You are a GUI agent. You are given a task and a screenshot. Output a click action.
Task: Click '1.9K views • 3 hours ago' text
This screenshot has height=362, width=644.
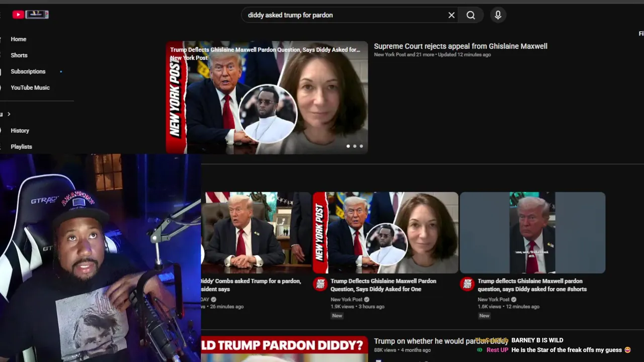coord(357,307)
